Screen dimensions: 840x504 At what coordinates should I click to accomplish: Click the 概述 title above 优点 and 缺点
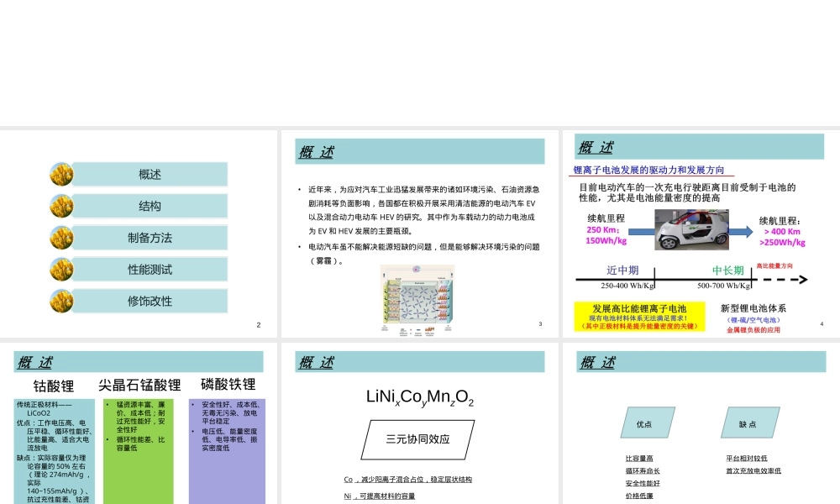pyautogui.click(x=598, y=363)
